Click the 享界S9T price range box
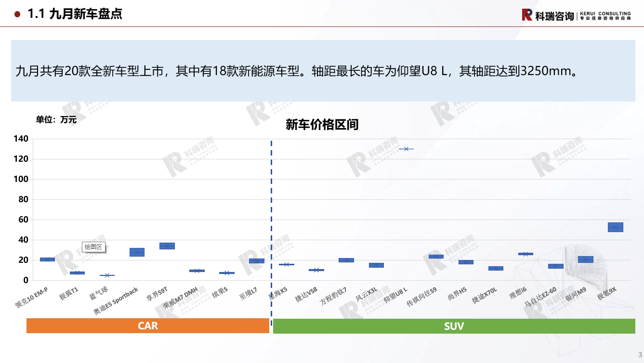The width and height of the screenshot is (644, 363). pos(167,246)
